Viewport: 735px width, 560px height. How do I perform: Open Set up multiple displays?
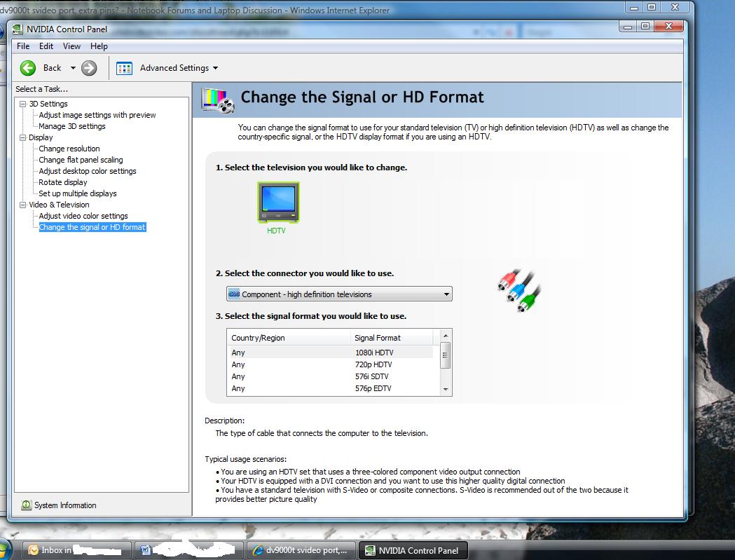[x=77, y=193]
